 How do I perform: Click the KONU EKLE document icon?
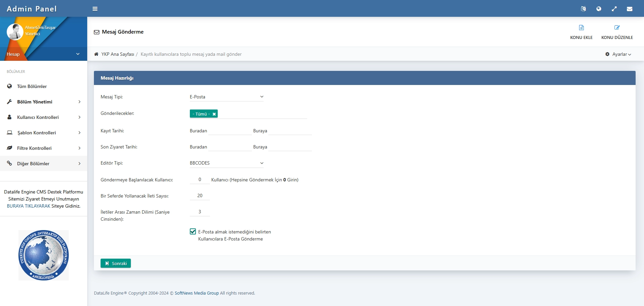pos(581,28)
